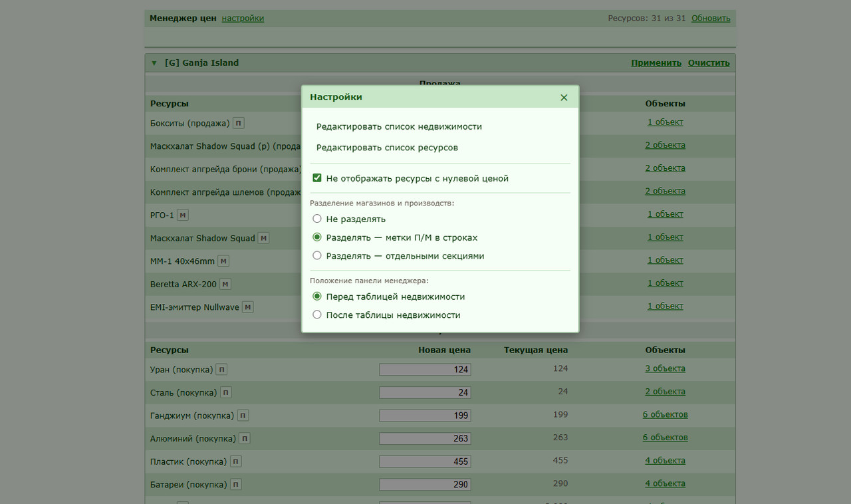Image resolution: width=851 pixels, height=504 pixels.
Task: Click the Применить link
Action: click(x=656, y=63)
